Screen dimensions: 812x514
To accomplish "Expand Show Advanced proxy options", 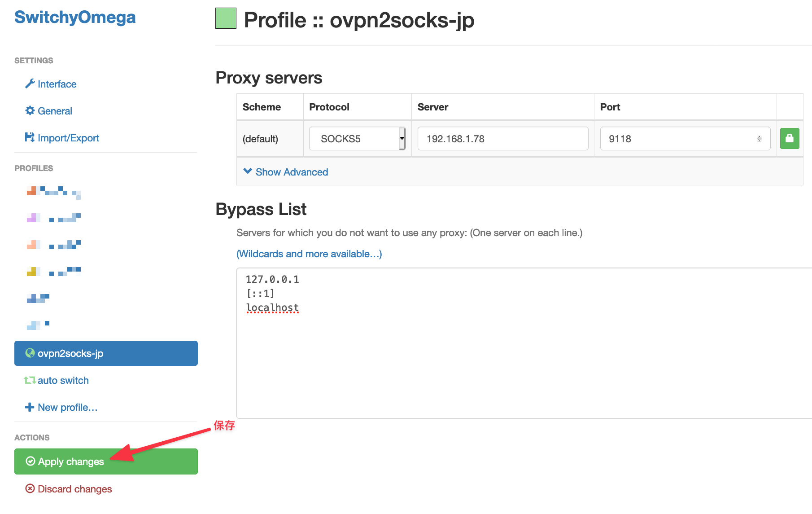I will point(292,172).
